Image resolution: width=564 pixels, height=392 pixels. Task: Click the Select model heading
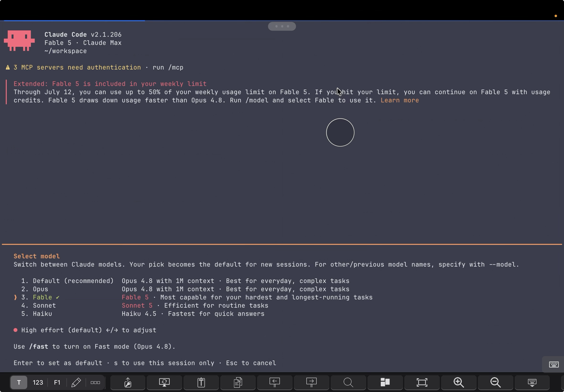coord(37,256)
